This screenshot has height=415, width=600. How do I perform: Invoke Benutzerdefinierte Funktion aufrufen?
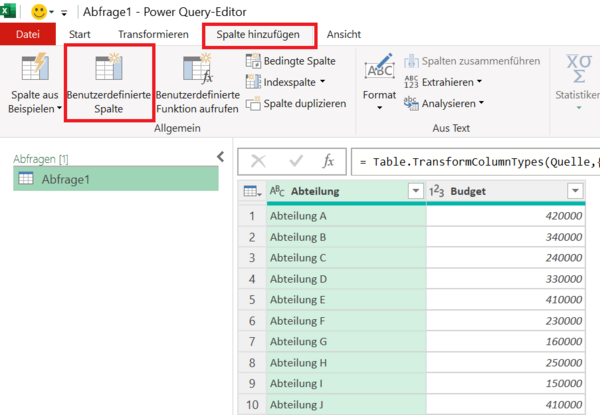196,70
